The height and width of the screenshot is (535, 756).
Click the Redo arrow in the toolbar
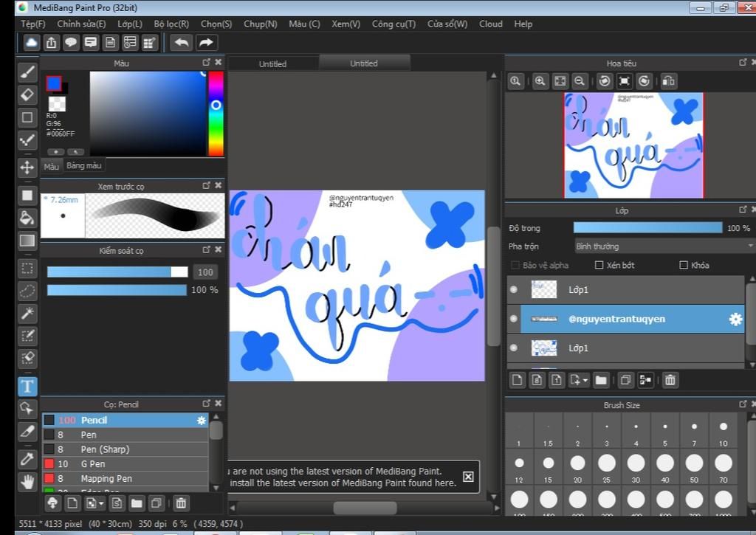click(x=206, y=42)
